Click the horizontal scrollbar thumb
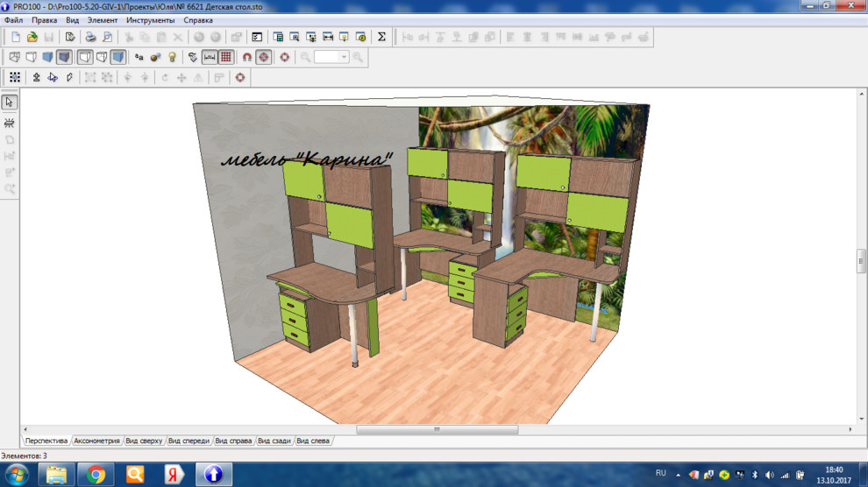Screen dimensions: 868x487 [x=437, y=430]
